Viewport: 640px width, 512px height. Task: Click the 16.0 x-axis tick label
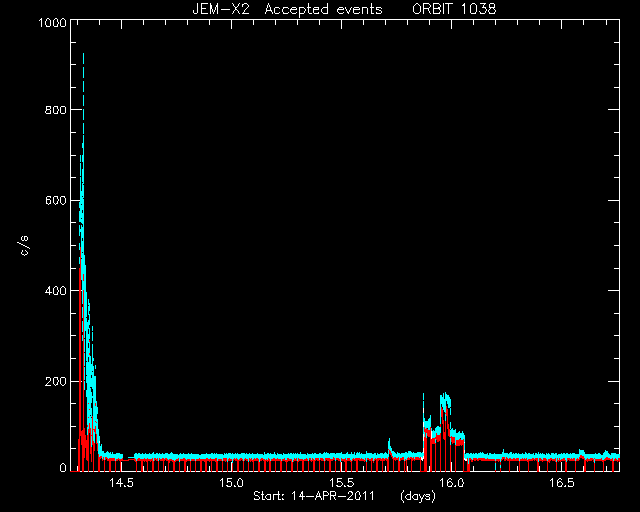(x=451, y=483)
